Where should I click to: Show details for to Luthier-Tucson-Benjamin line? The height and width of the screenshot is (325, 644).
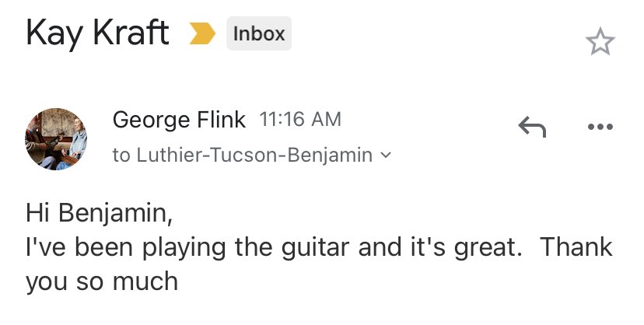pos(252,156)
